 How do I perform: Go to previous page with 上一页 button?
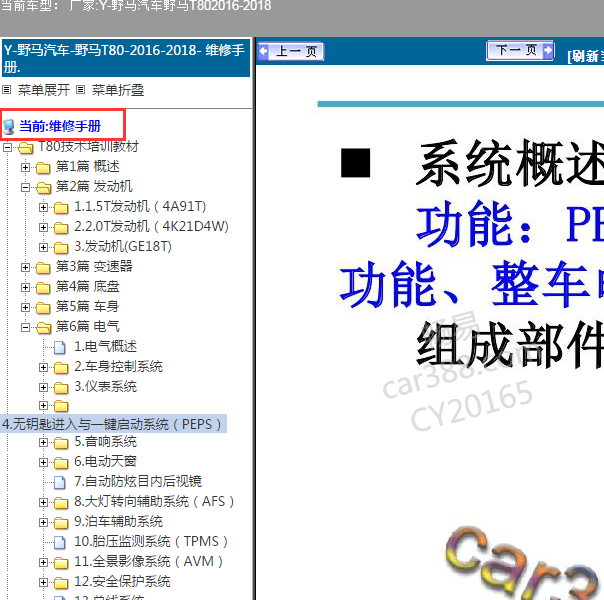291,51
